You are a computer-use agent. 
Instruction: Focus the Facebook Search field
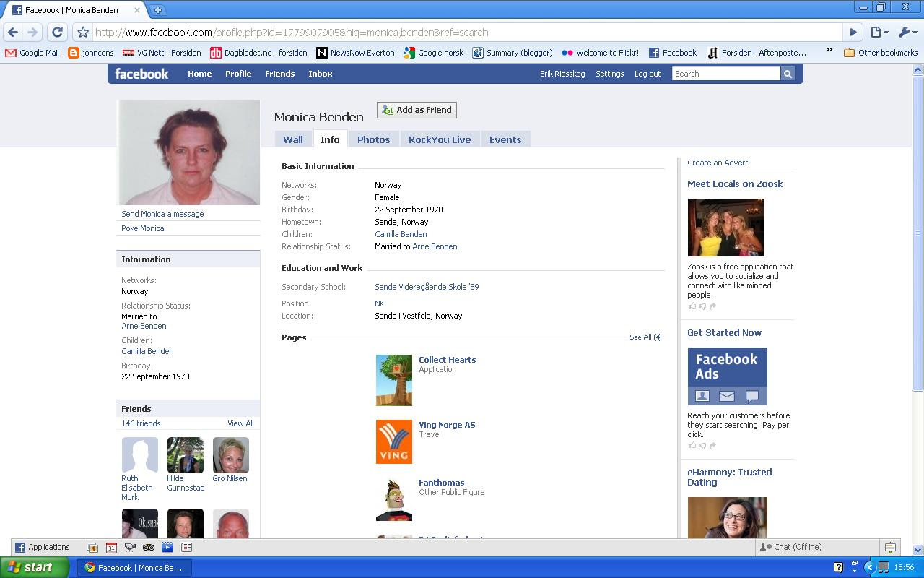(726, 74)
